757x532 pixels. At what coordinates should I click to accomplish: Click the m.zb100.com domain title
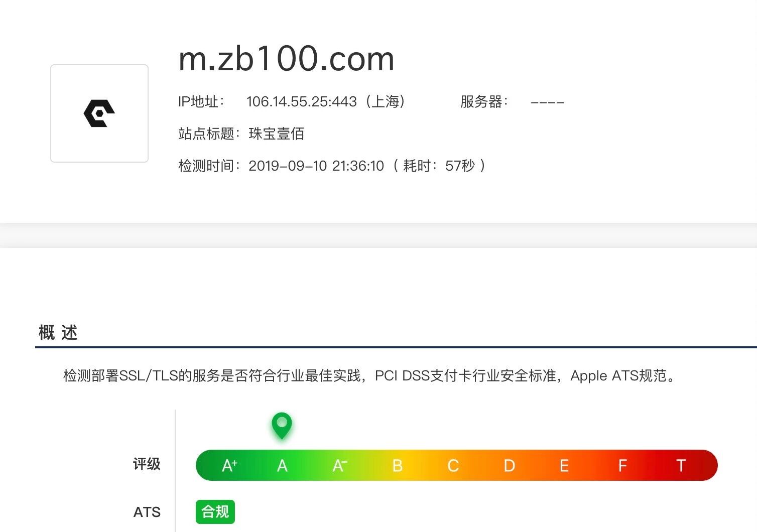coord(286,59)
